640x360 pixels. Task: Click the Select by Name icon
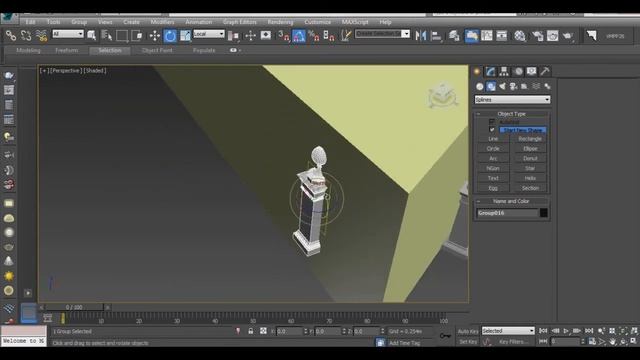point(107,36)
